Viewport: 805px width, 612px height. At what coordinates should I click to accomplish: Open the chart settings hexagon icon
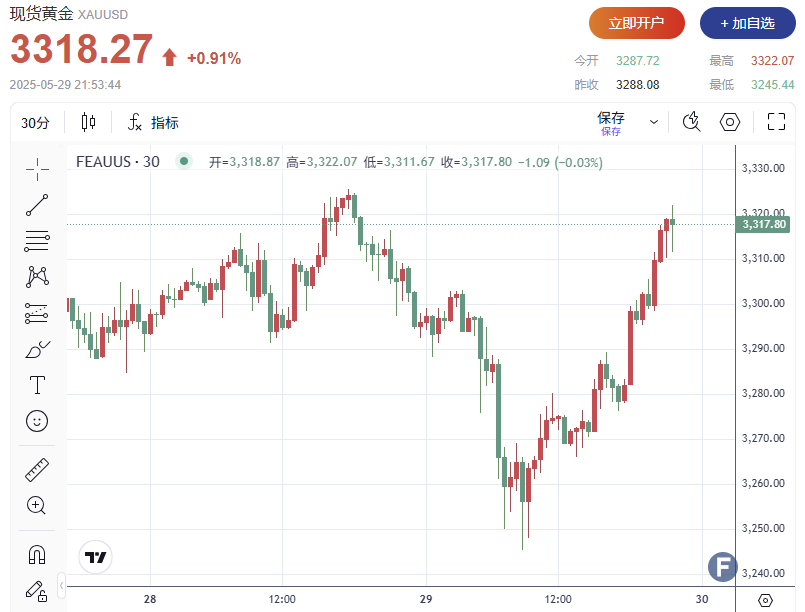[x=730, y=122]
